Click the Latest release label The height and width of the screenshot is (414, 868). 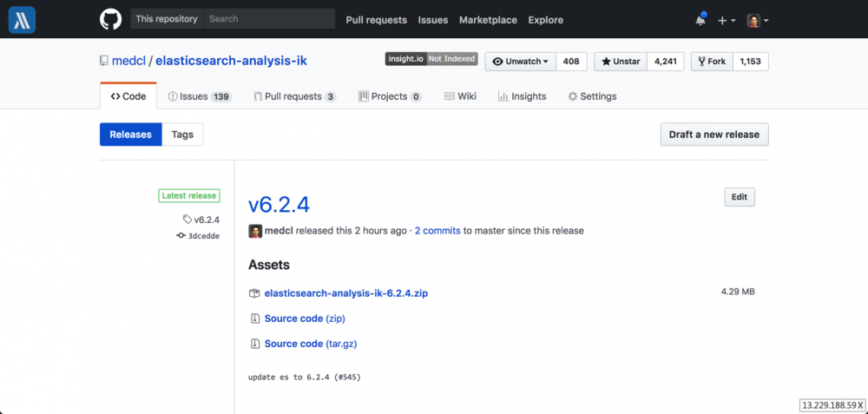pos(189,195)
